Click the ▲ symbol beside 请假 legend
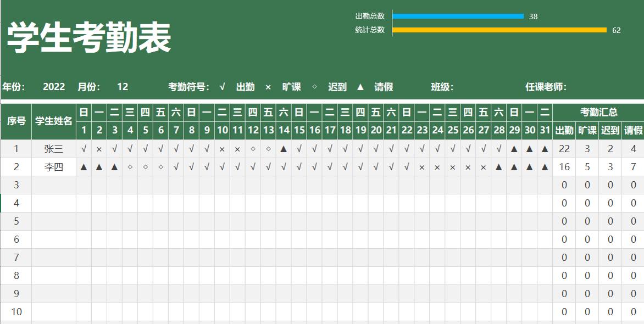The height and width of the screenshot is (324, 644). [360, 87]
